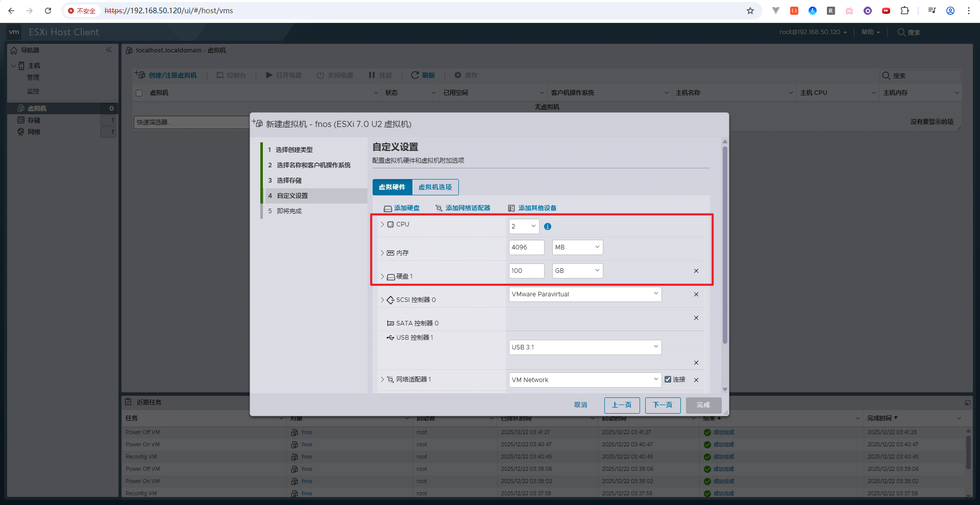Screen dimensions: 980x505
Task: Select wizard step 3 选择存储
Action: coord(289,181)
